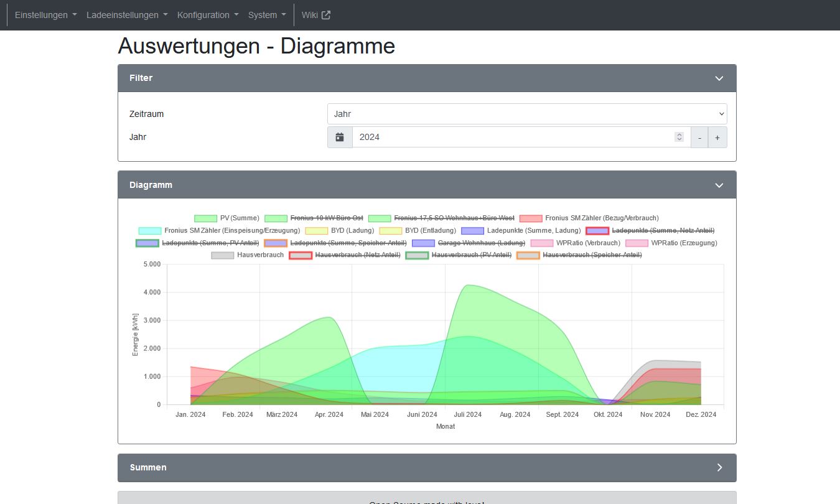840x504 pixels.
Task: Click the Wiki external link icon
Action: tap(326, 14)
